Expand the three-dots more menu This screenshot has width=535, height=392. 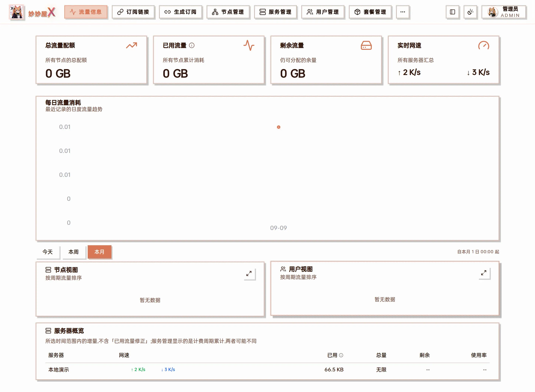click(x=403, y=12)
